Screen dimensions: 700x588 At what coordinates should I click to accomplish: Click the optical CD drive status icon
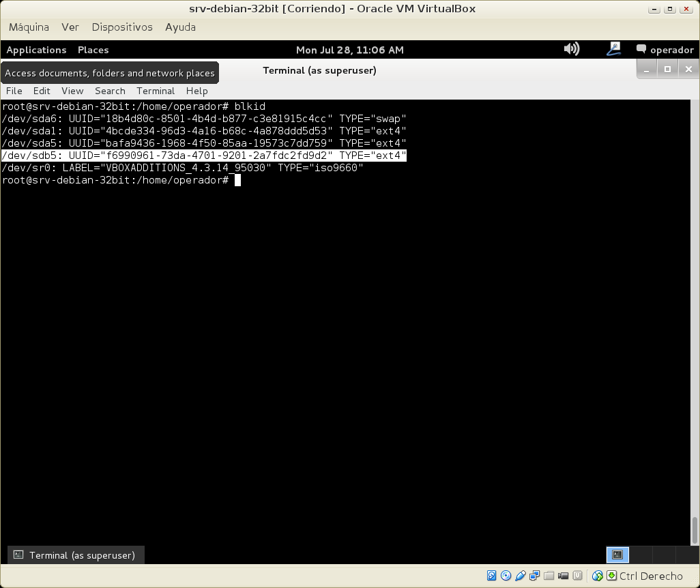[506, 576]
